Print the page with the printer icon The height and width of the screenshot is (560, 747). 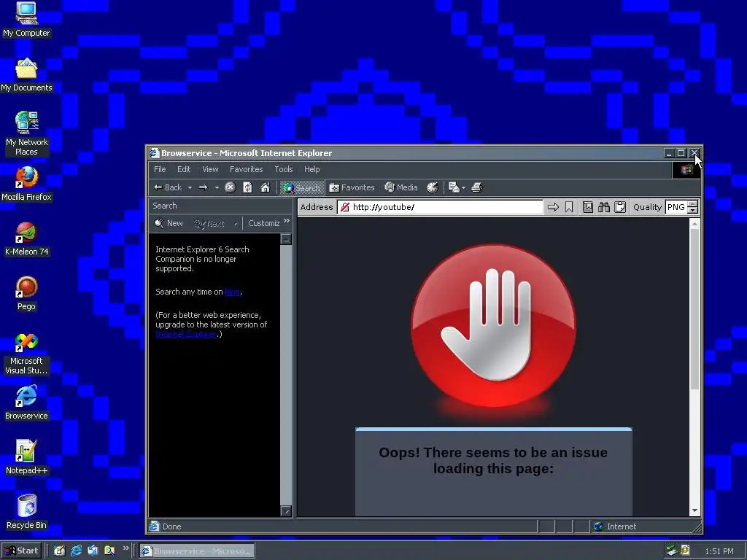[477, 187]
